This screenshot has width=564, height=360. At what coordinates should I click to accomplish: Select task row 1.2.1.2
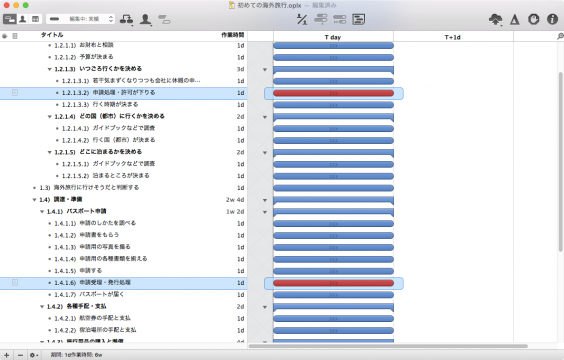(x=123, y=57)
